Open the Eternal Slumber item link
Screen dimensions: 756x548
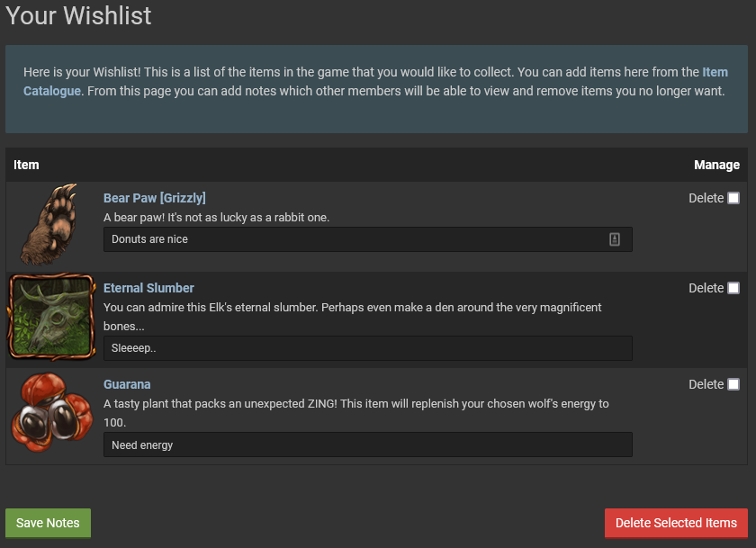[x=148, y=288]
